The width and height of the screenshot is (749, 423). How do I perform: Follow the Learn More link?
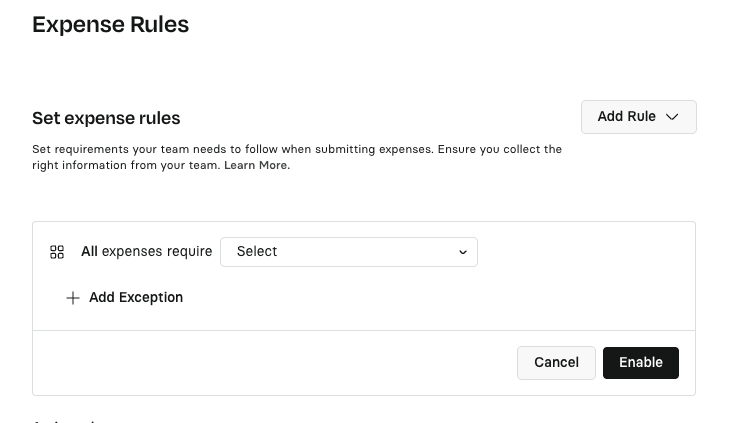click(x=256, y=165)
